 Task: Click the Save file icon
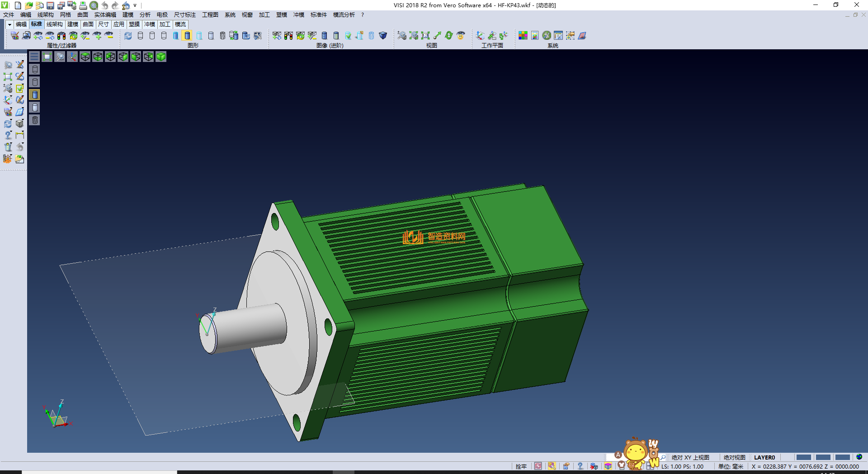(50, 5)
